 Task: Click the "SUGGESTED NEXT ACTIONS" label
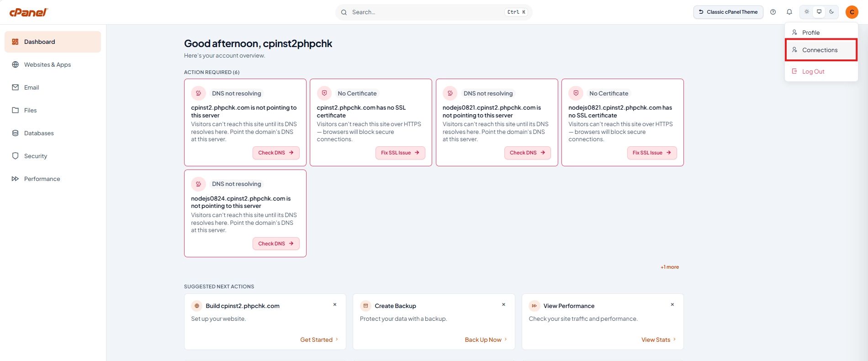[219, 287]
